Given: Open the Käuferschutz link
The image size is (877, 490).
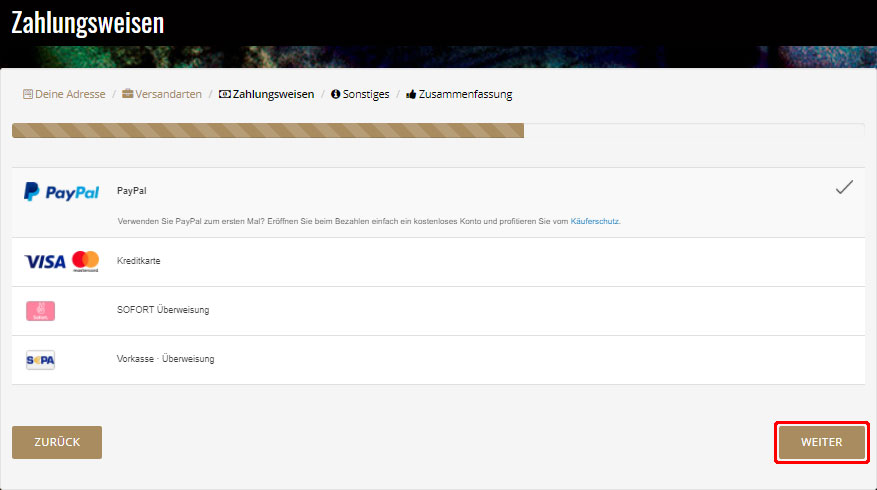Looking at the screenshot, I should (x=595, y=221).
